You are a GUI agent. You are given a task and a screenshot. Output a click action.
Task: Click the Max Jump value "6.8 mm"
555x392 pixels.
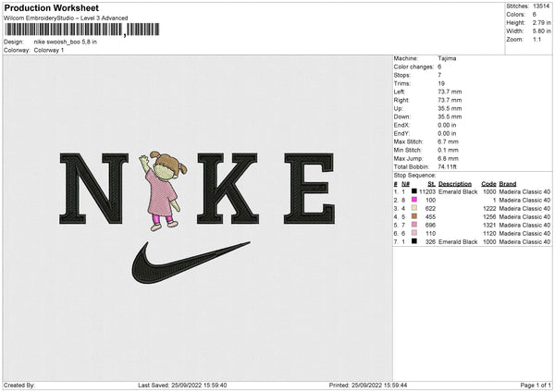tap(448, 158)
